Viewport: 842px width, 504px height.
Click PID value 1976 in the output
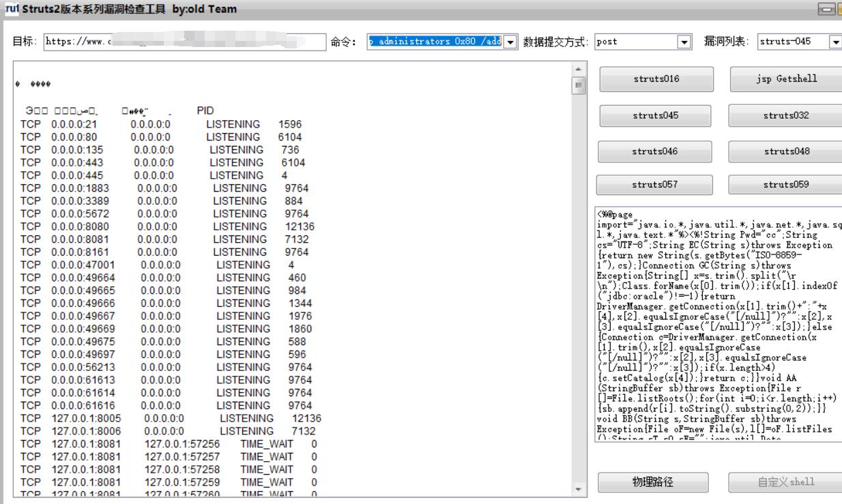(x=300, y=316)
